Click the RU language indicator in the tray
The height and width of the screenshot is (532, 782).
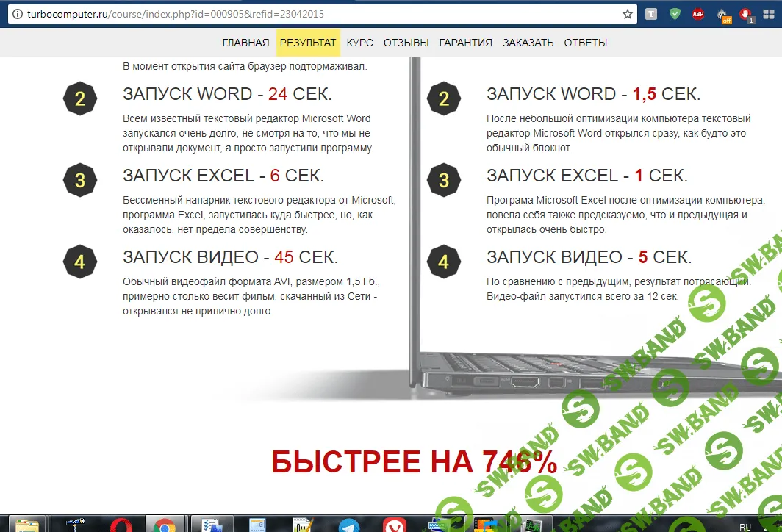[745, 527]
